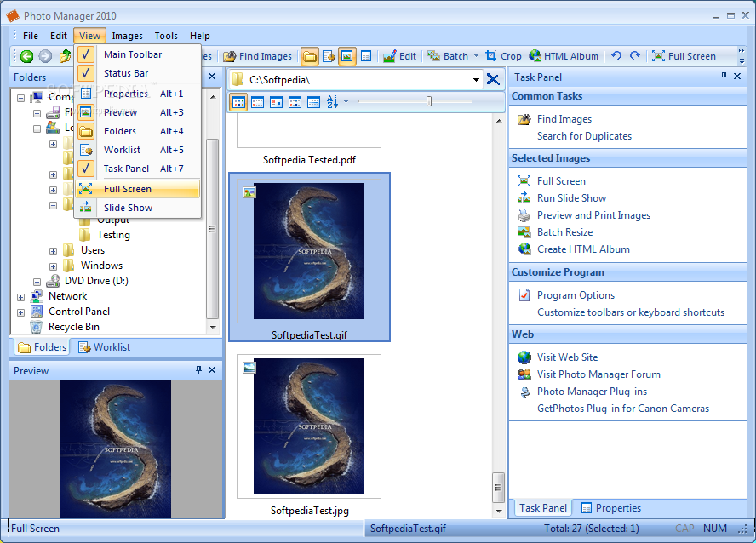Click the Rotate left toolbar icon
Viewport: 756px width, 543px height.
coord(616,56)
